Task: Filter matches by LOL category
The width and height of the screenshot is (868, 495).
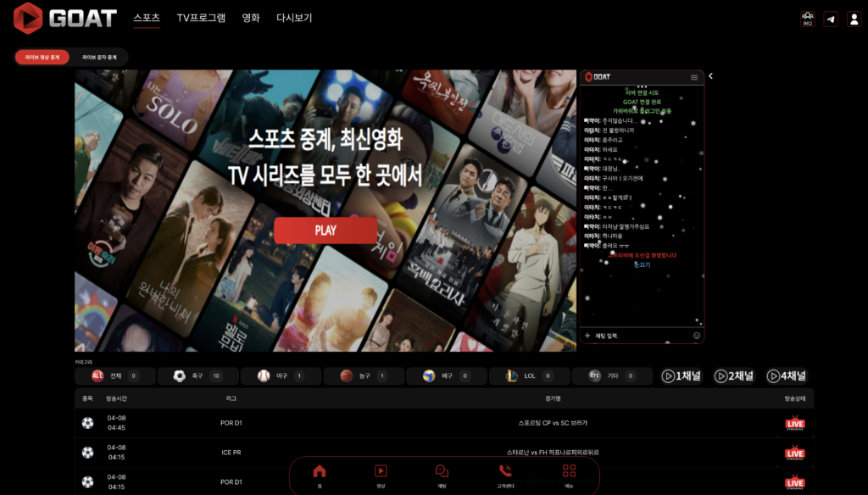Action: click(x=529, y=375)
